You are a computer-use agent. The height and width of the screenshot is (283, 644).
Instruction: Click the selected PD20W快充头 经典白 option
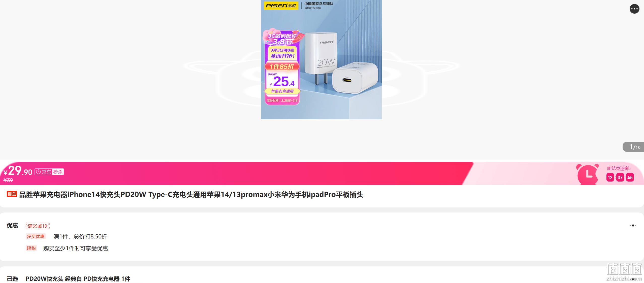(78, 279)
